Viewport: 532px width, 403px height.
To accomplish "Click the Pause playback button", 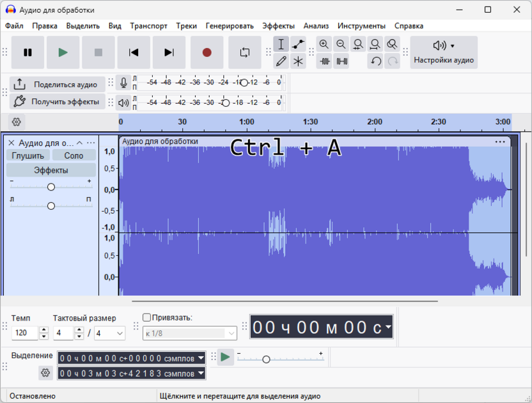I will click(x=28, y=52).
